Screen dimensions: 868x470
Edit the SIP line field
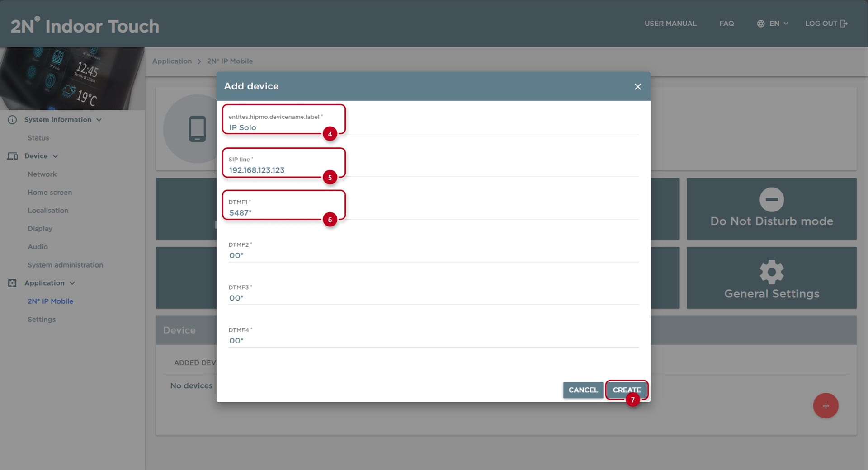(433, 170)
